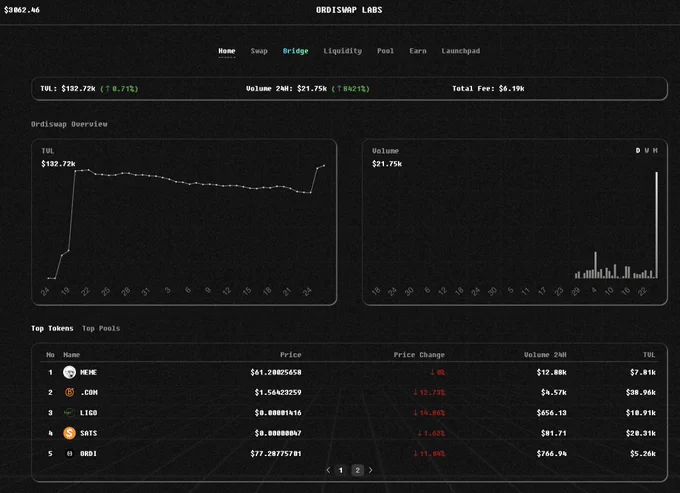Select page 1 of token table
This screenshot has height=493, width=680.
tap(341, 470)
